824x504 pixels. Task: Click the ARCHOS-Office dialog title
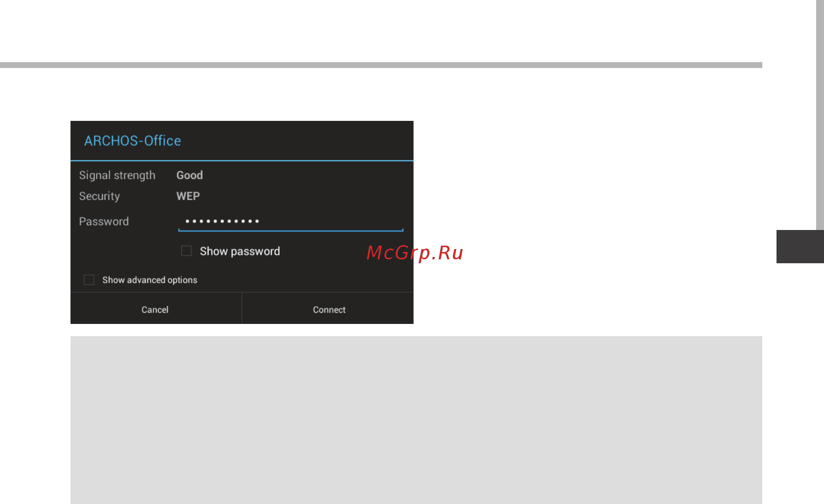tap(133, 141)
